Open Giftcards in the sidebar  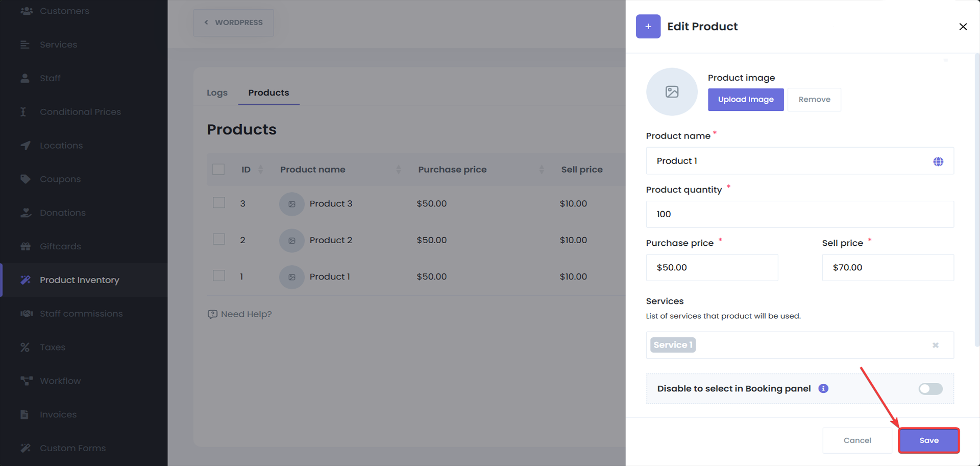click(60, 246)
